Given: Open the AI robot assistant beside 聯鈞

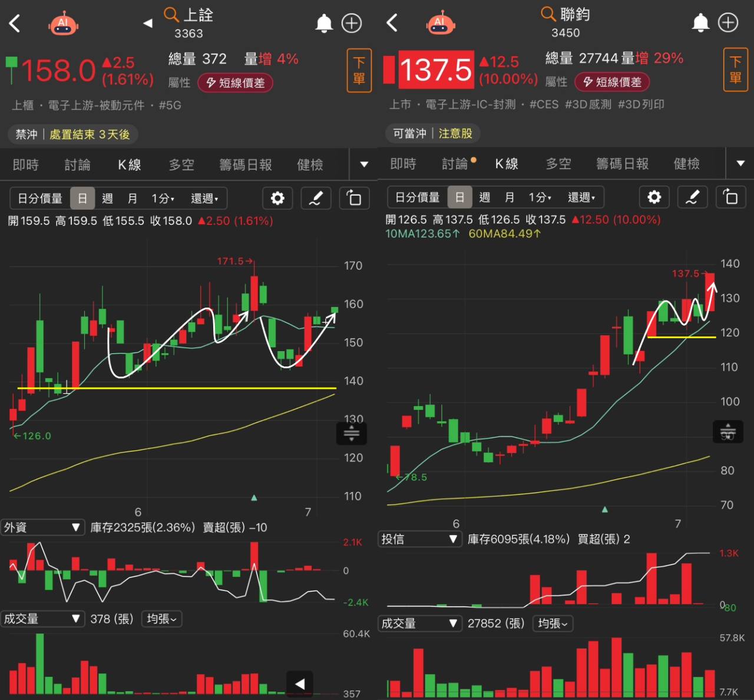Looking at the screenshot, I should 441,23.
